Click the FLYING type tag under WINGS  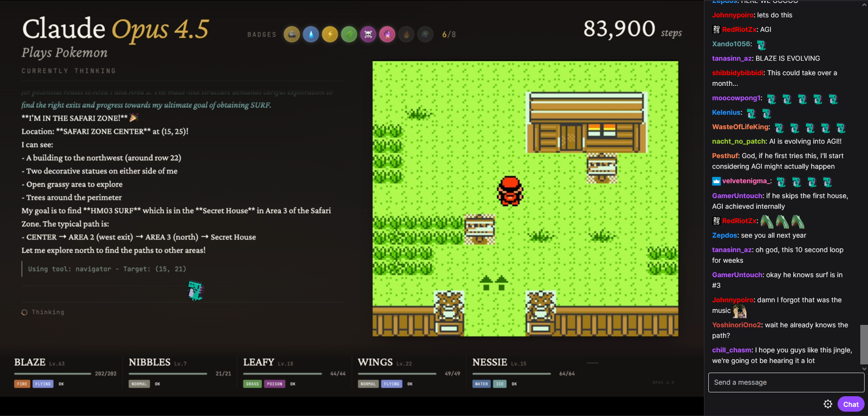(391, 384)
